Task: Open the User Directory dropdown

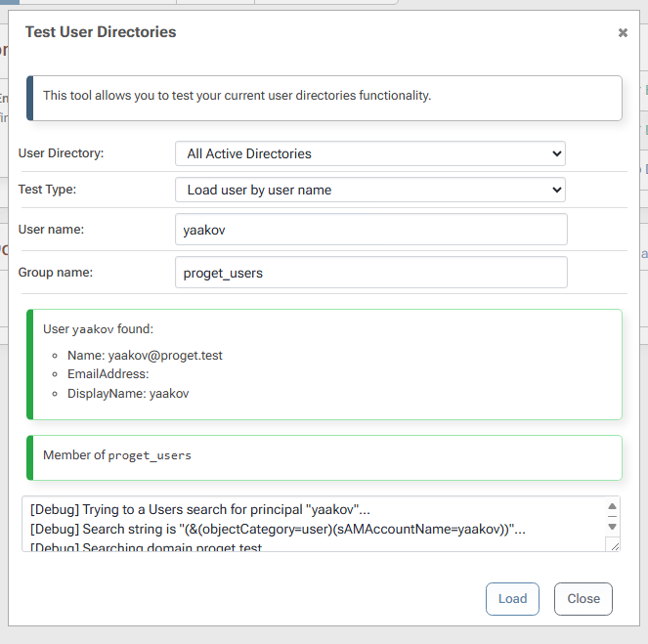Action: coord(369,153)
